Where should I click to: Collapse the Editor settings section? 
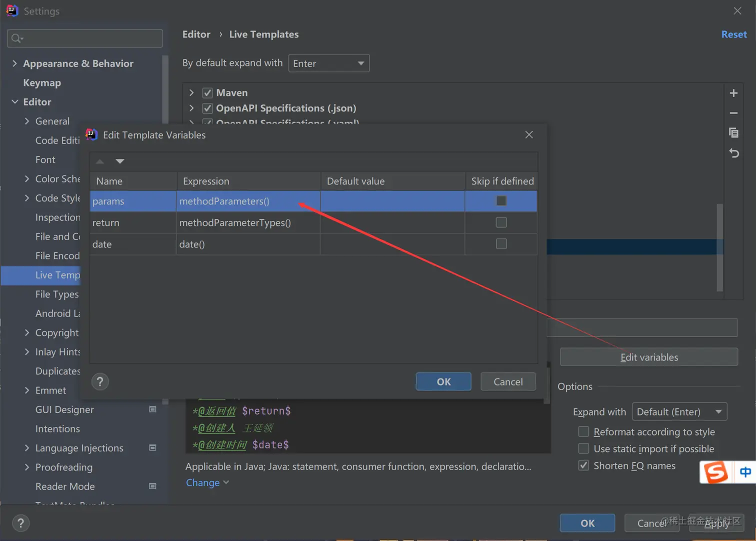pyautogui.click(x=14, y=102)
